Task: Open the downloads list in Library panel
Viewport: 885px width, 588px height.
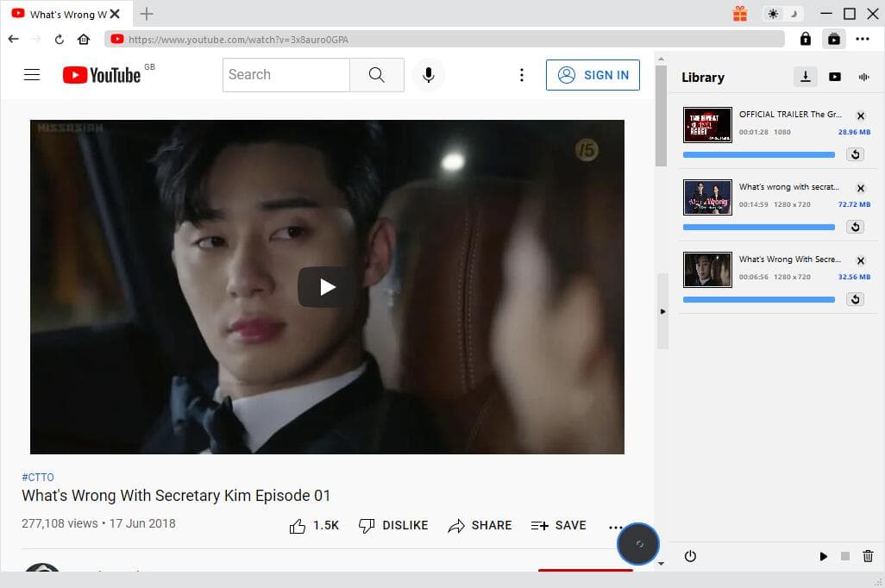Action: (x=805, y=77)
